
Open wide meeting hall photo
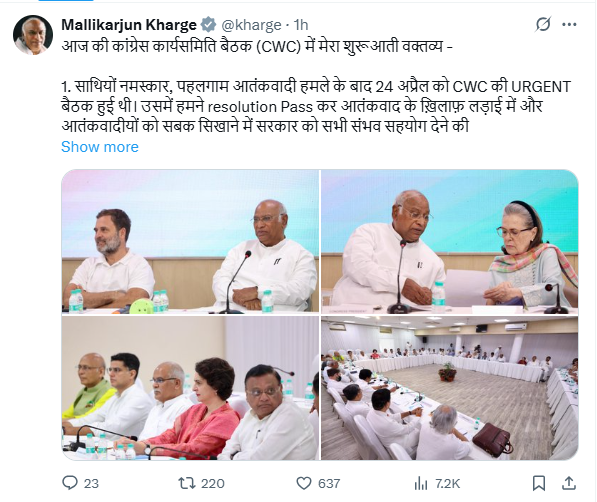[x=450, y=388]
